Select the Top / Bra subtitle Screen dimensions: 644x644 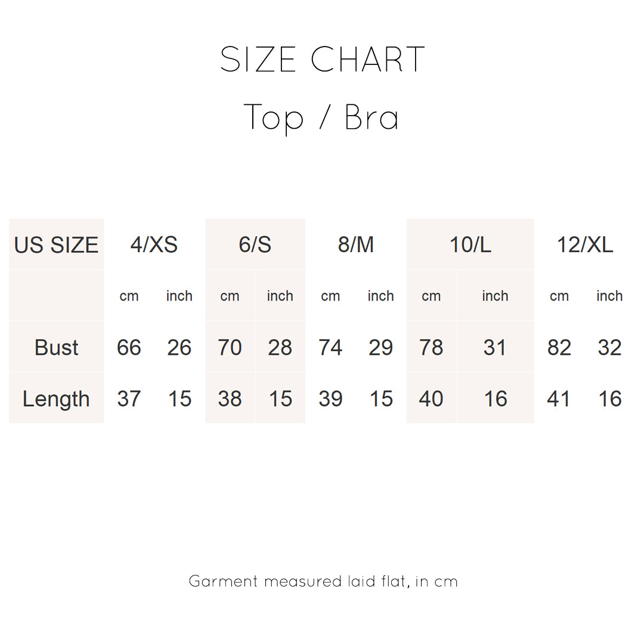click(321, 117)
